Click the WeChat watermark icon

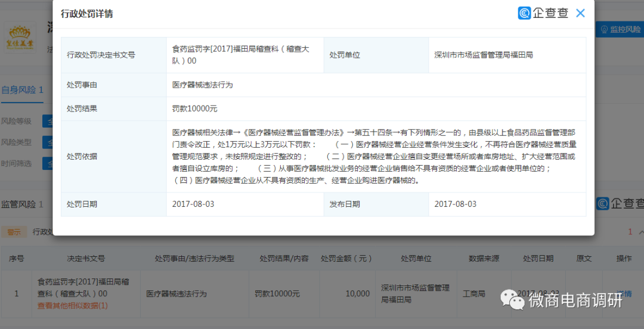coord(513,300)
